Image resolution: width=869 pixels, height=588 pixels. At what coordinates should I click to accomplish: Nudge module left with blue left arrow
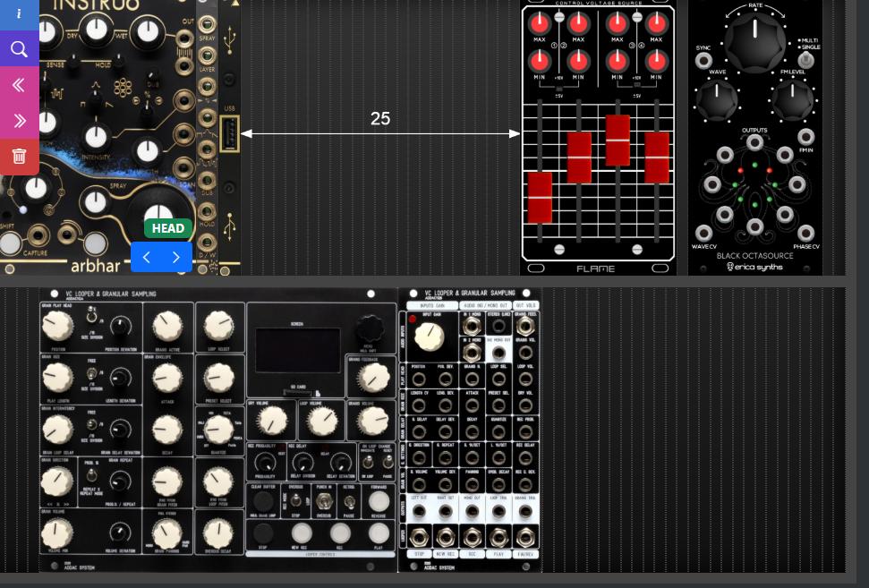[x=146, y=257]
